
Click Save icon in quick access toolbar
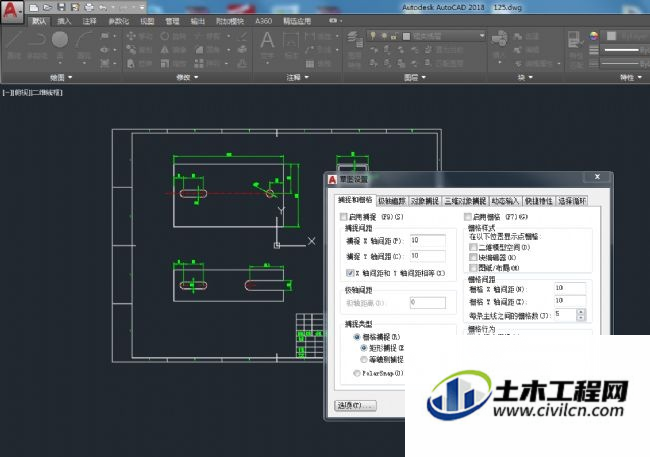point(61,7)
